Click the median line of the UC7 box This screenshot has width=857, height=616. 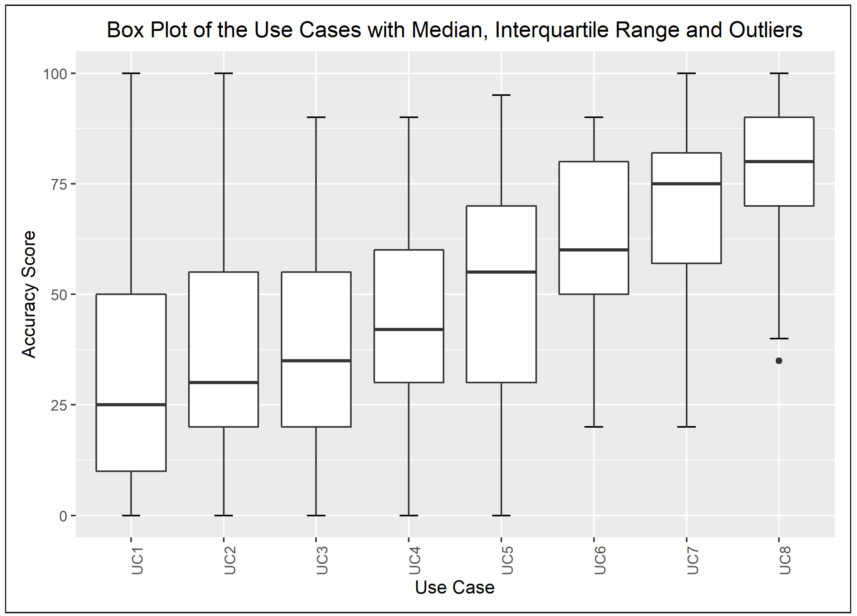pyautogui.click(x=686, y=184)
